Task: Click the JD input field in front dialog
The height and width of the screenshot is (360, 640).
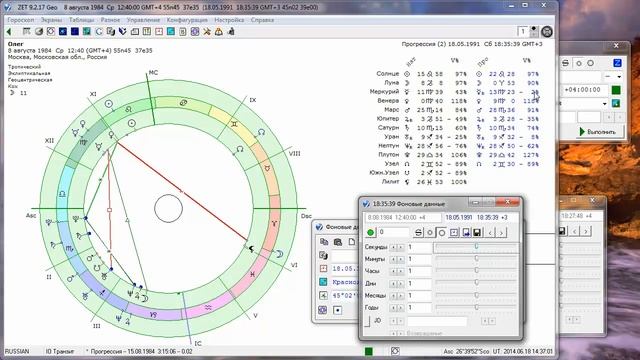Action: [437, 322]
